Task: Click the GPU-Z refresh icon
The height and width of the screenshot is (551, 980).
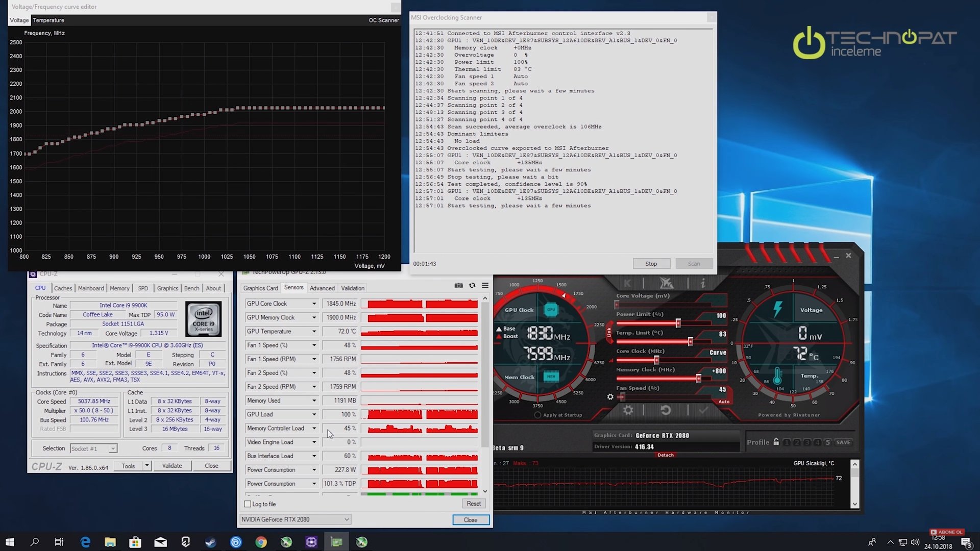Action: [472, 286]
